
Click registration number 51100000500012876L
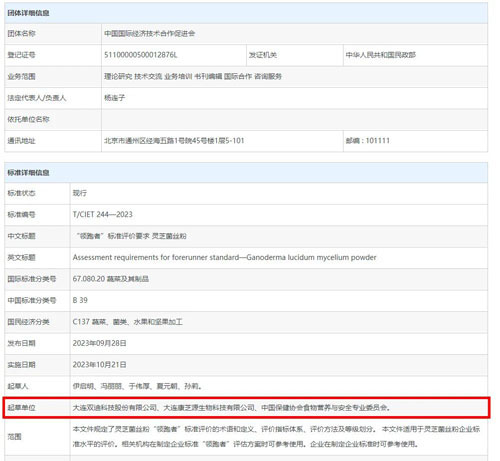point(141,55)
